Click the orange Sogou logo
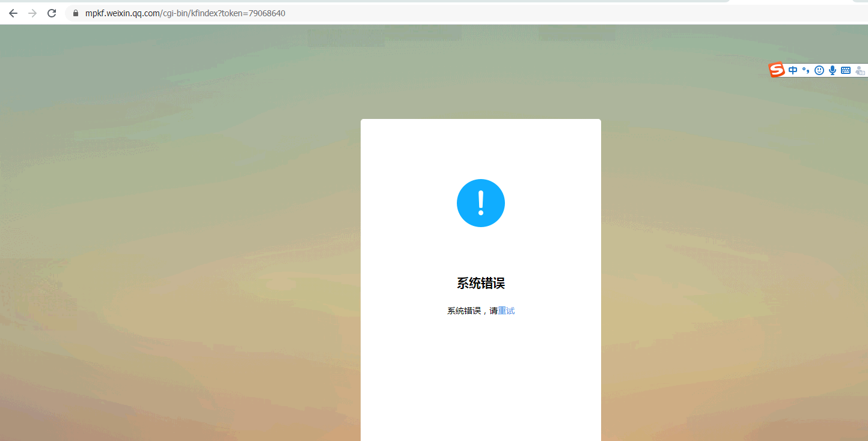The image size is (868, 441). click(776, 69)
